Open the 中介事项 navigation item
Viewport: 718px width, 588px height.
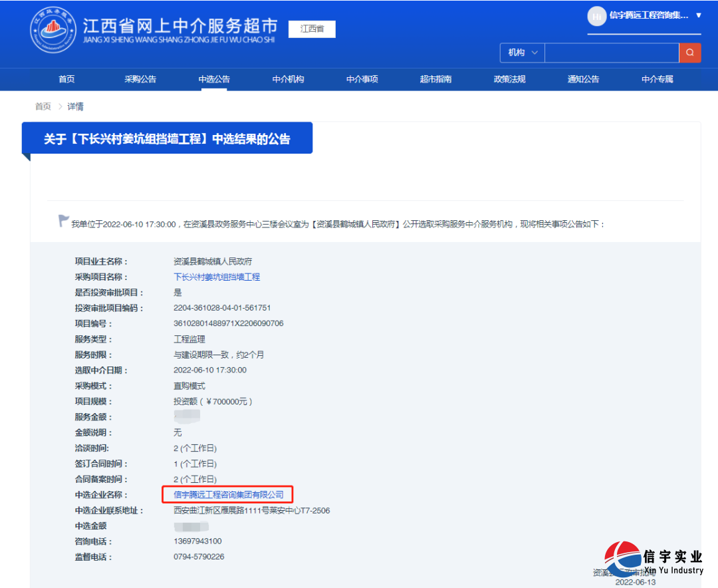[362, 79]
